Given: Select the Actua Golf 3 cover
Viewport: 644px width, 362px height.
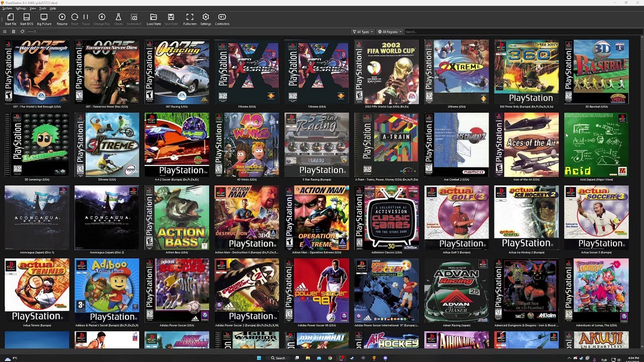Looking at the screenshot, I should [x=456, y=218].
